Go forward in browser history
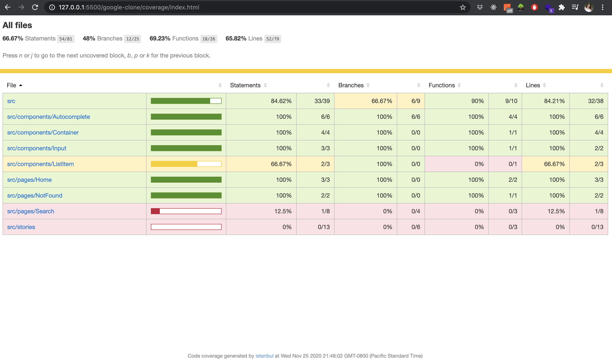 pos(21,7)
